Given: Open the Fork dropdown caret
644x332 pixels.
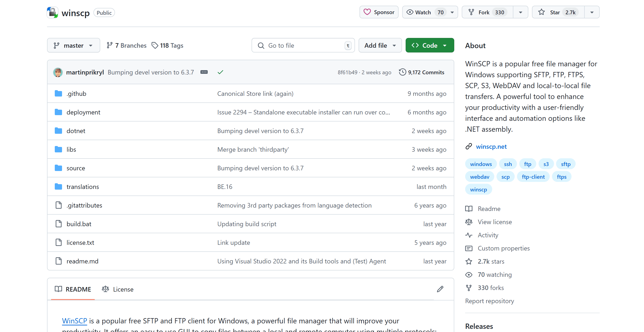Looking at the screenshot, I should (x=521, y=12).
